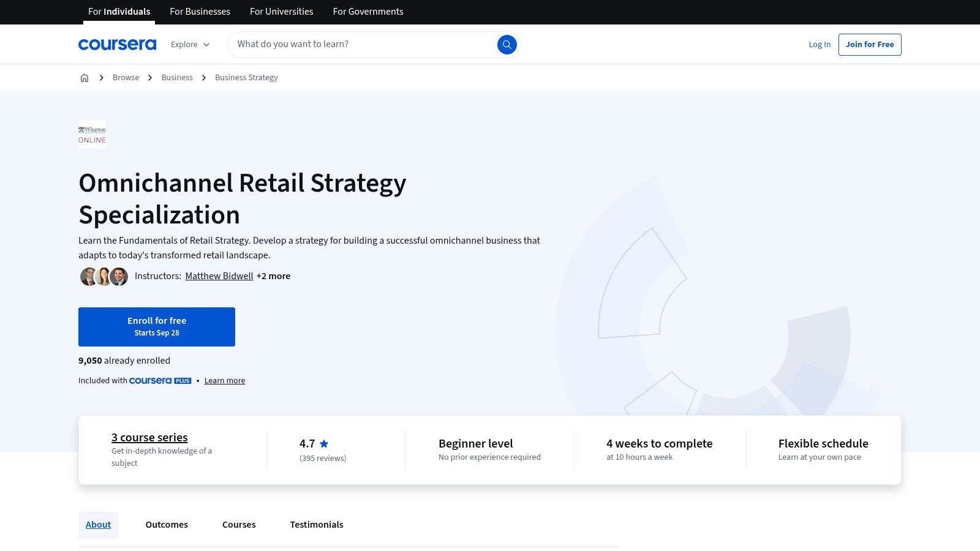Click the instructor avatar thumbnails
Image resolution: width=980 pixels, height=551 pixels.
(103, 276)
